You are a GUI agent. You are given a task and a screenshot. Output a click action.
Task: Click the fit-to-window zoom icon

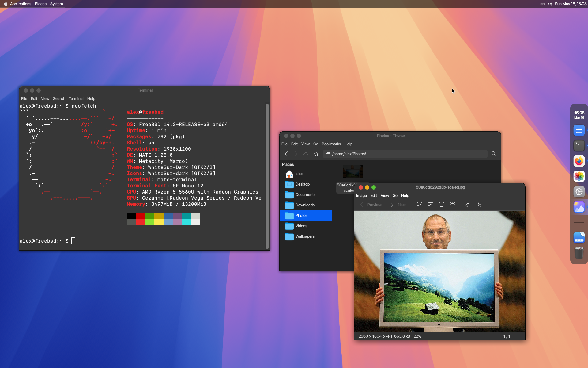coord(452,205)
